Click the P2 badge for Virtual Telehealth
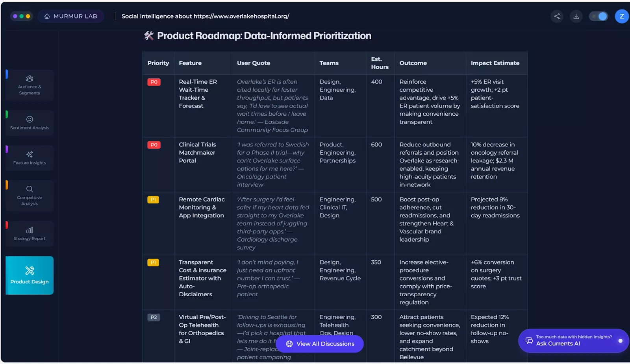 tap(154, 318)
